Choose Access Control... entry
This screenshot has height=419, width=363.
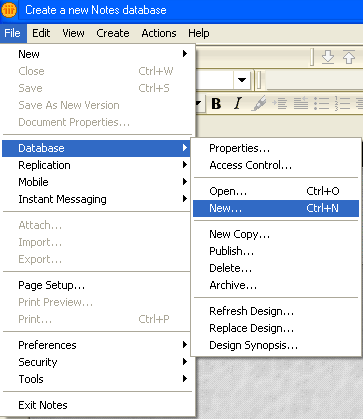tap(276, 165)
